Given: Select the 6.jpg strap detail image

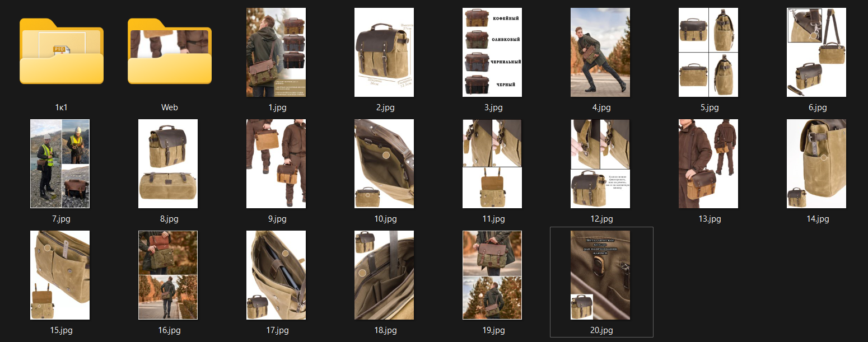Looking at the screenshot, I should point(816,52).
